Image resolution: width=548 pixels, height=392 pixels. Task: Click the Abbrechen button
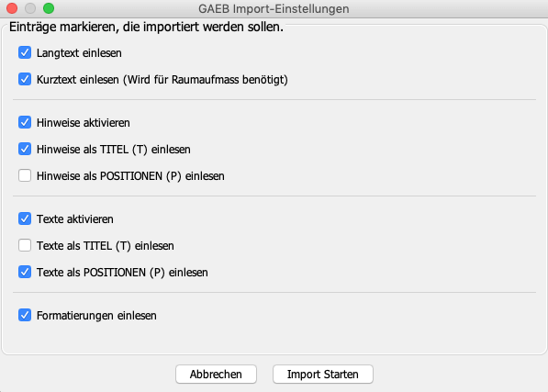tap(216, 375)
